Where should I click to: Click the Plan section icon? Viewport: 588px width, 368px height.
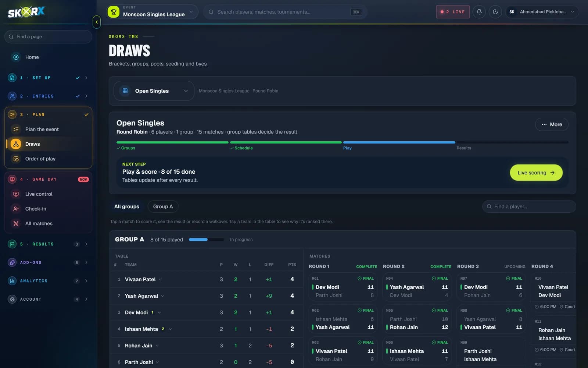click(x=12, y=114)
